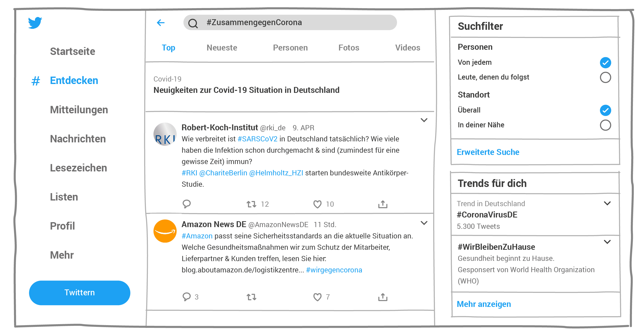Click the #ZusammengegenCorona search field
644x334 pixels.
(x=290, y=22)
